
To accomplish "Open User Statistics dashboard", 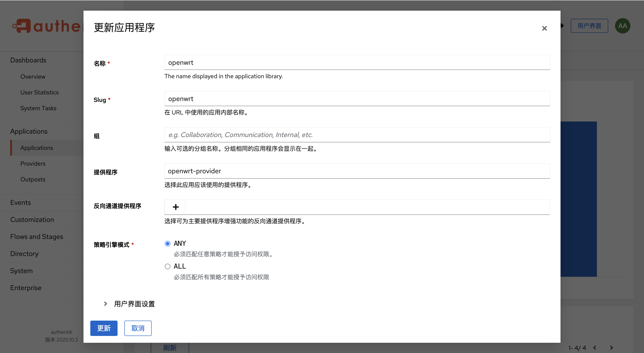I will 39,92.
